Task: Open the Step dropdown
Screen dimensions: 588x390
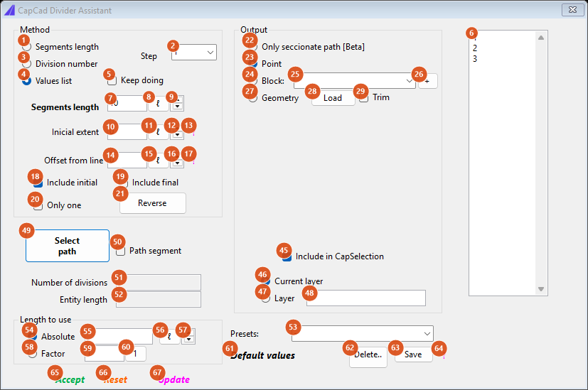Action: tap(194, 53)
